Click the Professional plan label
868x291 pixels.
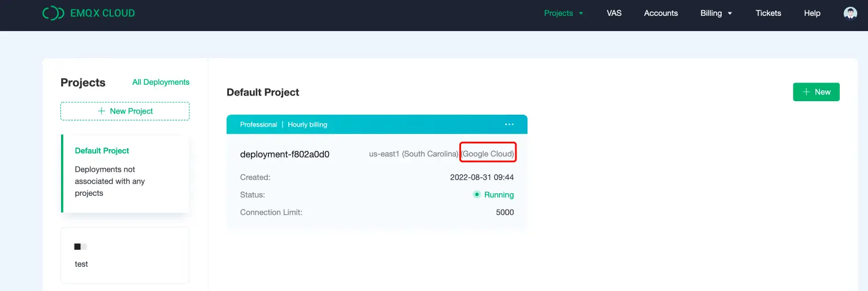[258, 124]
